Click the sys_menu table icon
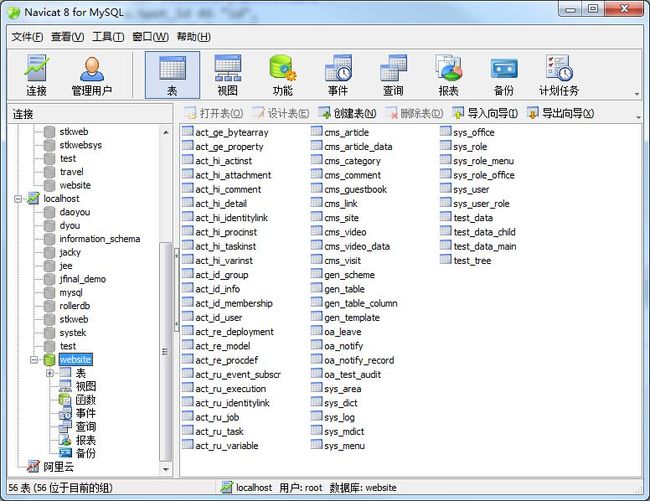650x501 pixels. click(317, 445)
